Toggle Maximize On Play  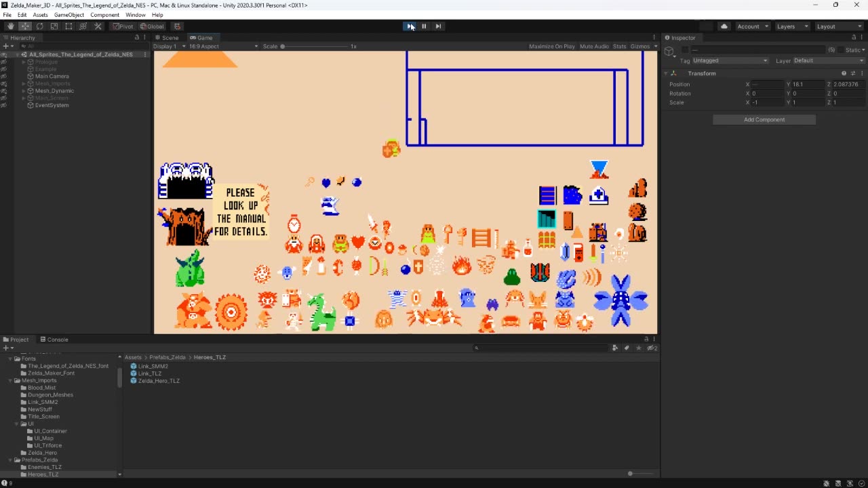551,46
